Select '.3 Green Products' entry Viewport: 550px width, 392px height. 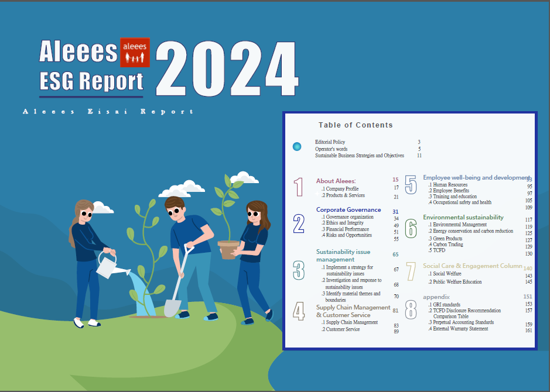tap(446, 239)
